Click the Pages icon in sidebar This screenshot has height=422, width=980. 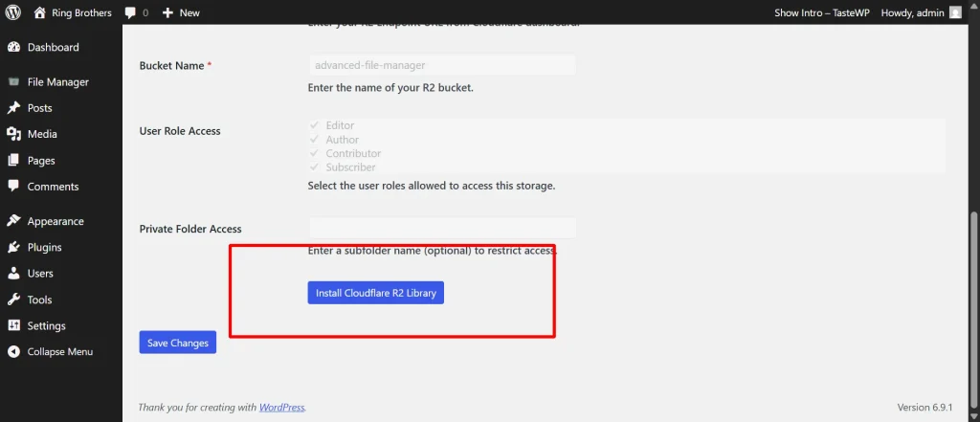[13, 161]
